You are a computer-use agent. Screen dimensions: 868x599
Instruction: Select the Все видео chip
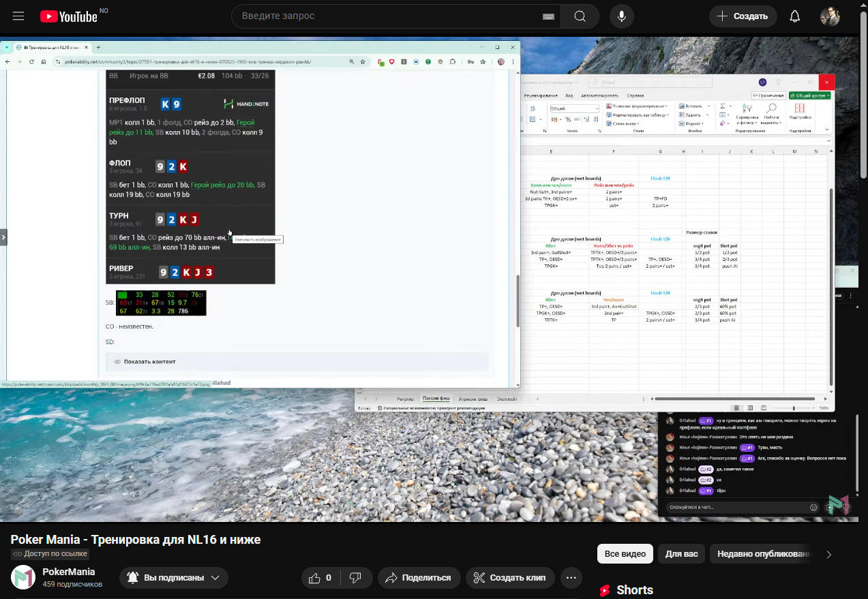click(625, 554)
